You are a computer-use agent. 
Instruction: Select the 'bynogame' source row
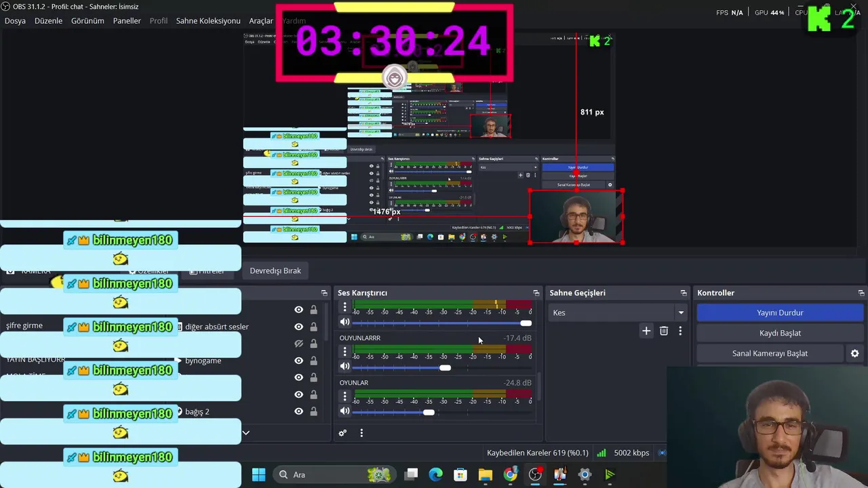pyautogui.click(x=203, y=361)
